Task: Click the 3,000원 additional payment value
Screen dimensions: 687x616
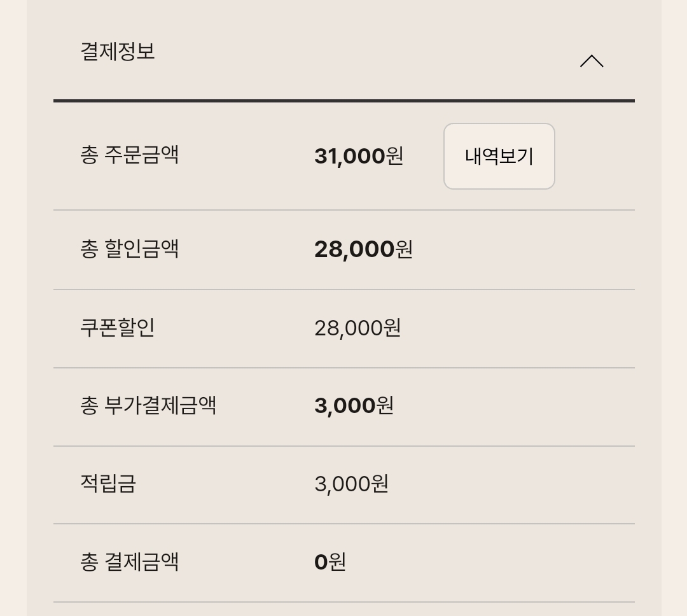Action: (354, 406)
